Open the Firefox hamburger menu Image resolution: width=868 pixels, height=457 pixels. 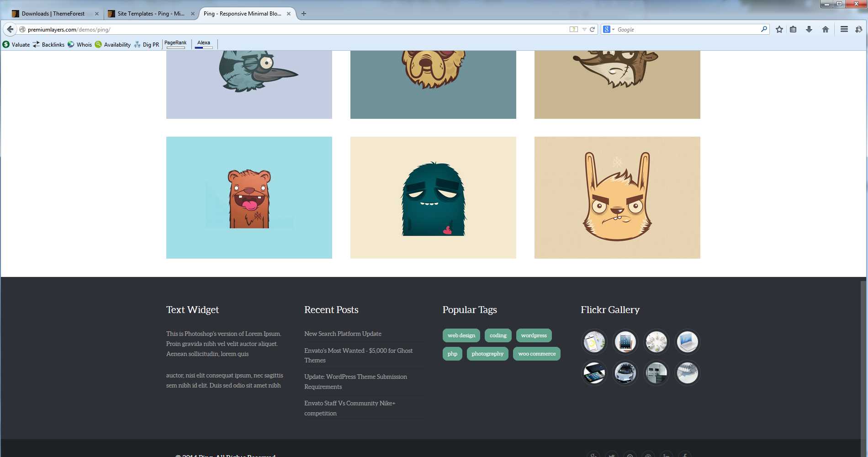[844, 29]
